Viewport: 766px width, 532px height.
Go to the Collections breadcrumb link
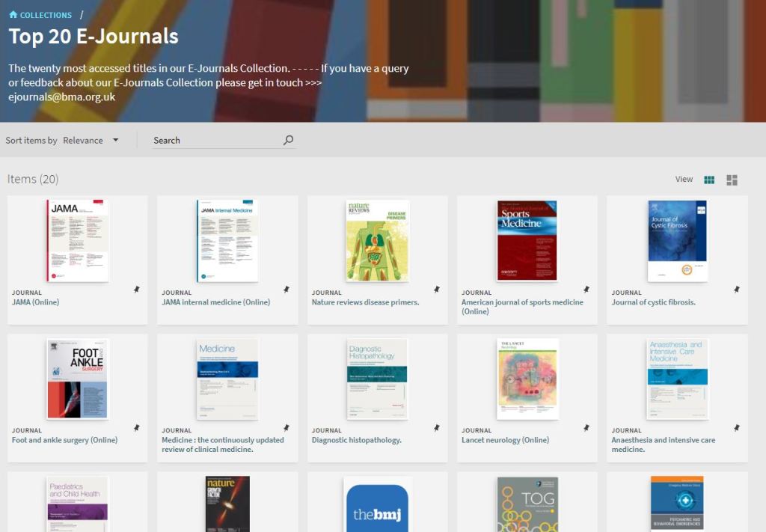pyautogui.click(x=46, y=15)
